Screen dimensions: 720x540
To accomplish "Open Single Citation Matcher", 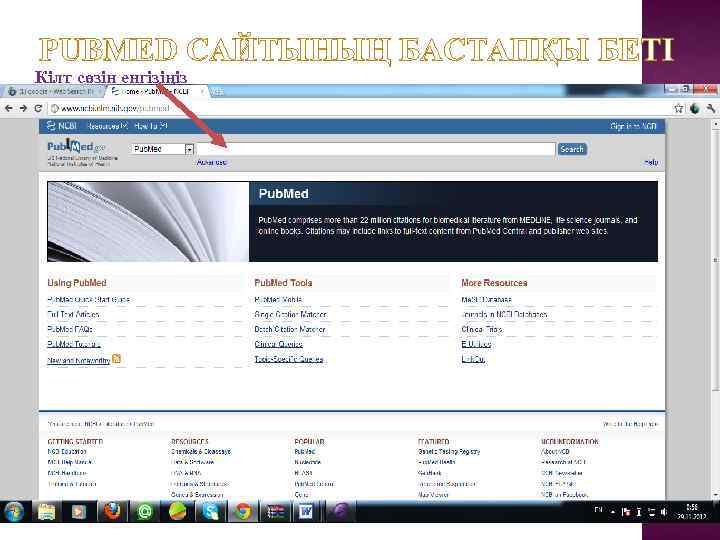I will click(291, 315).
